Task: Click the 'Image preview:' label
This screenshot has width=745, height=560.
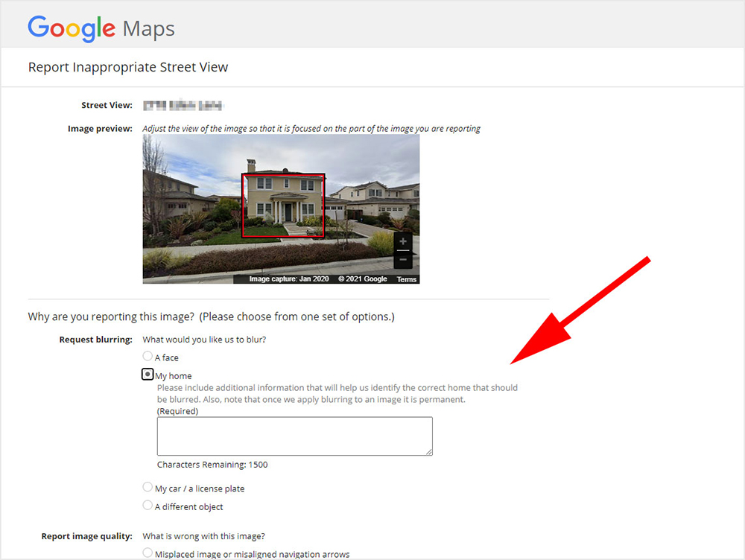Action: 100,129
